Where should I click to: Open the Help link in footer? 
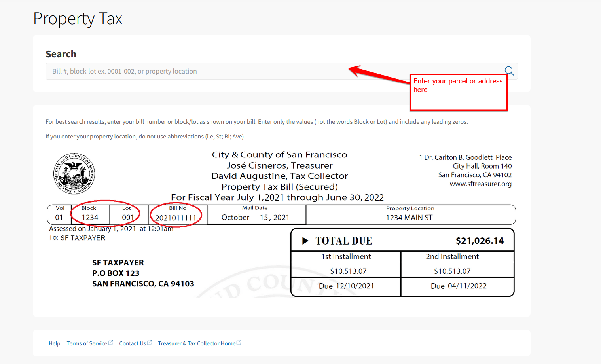coord(54,343)
